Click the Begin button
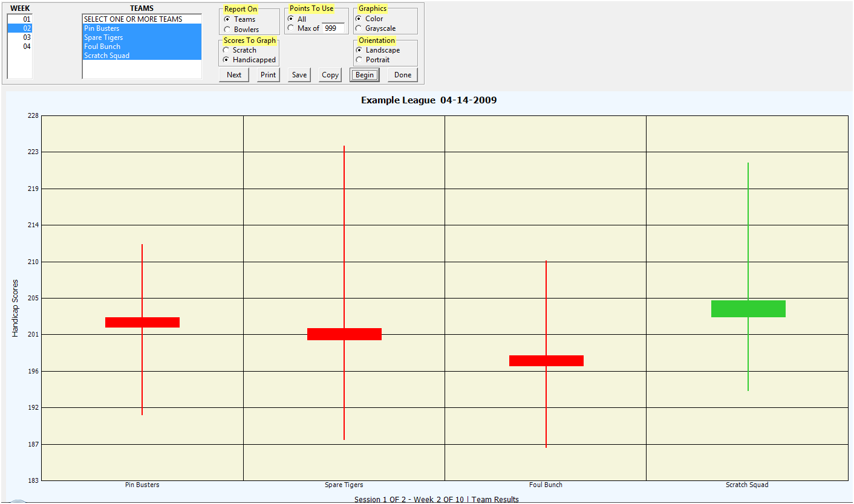The image size is (854, 504). [x=365, y=75]
